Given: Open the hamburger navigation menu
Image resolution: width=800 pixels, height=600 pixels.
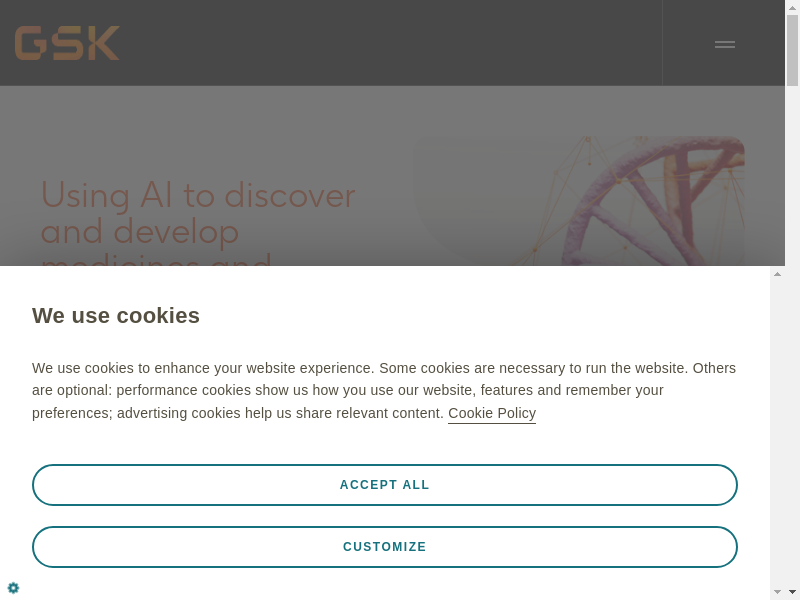Looking at the screenshot, I should (x=725, y=44).
